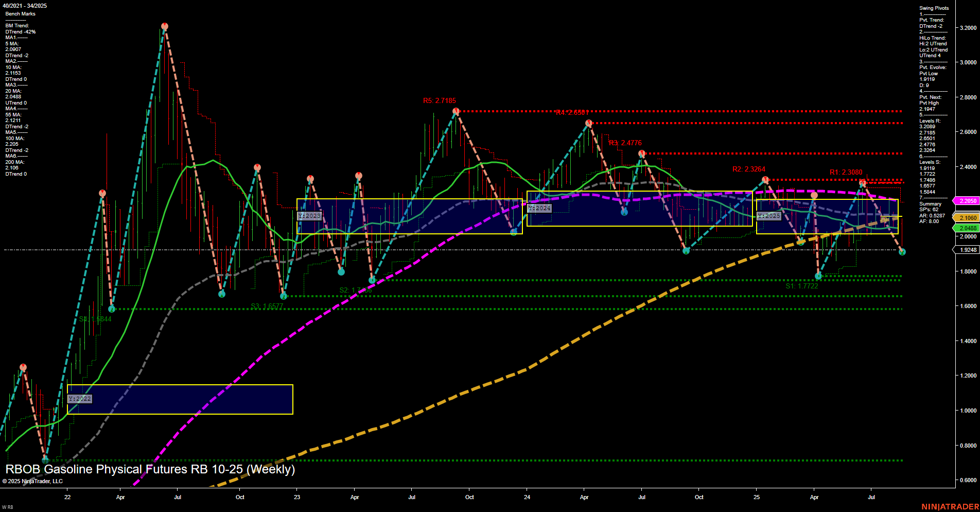The height and width of the screenshot is (512, 980).
Task: Click the PB pivot label inside the 2025 box
Action: point(883,220)
